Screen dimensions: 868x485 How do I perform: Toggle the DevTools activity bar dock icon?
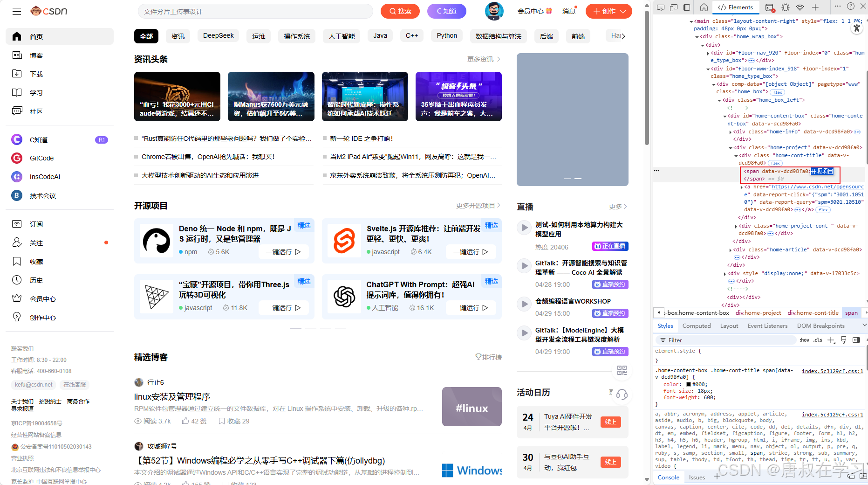687,7
